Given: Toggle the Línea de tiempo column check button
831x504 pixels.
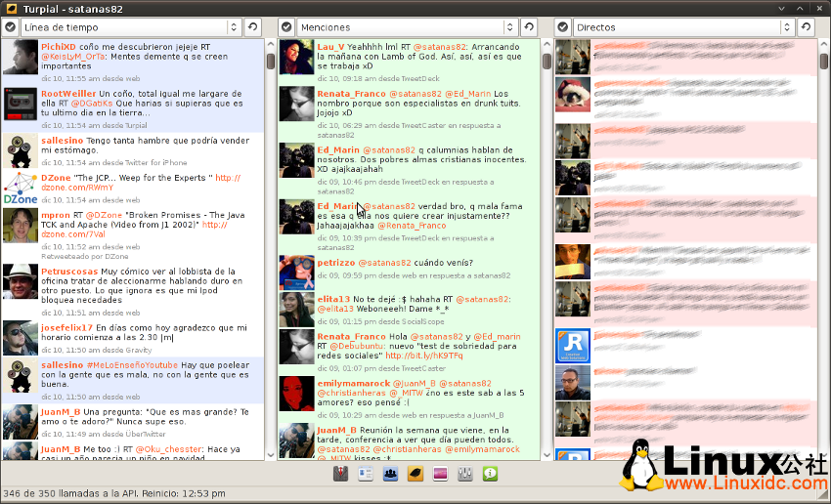Looking at the screenshot, I should point(10,27).
